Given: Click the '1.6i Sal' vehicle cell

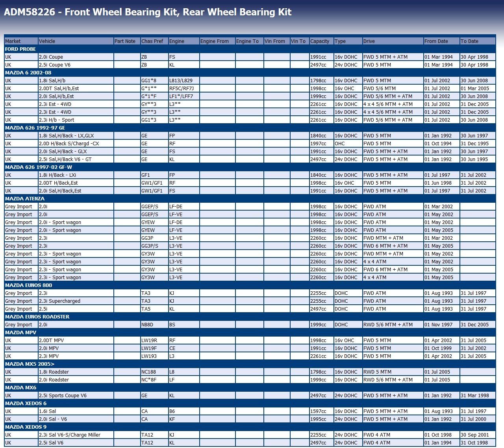Looking at the screenshot, I should click(76, 411).
